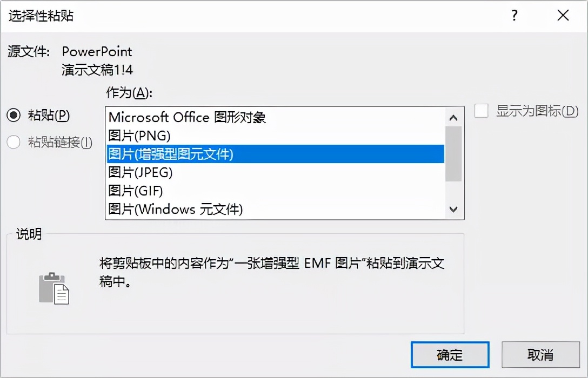Confirm with the 确定 button
The width and height of the screenshot is (588, 378).
coord(450,354)
